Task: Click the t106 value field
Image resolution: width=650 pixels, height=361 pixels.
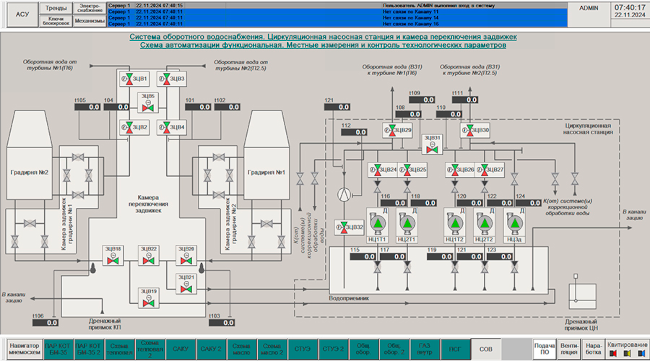Action: tap(46, 322)
